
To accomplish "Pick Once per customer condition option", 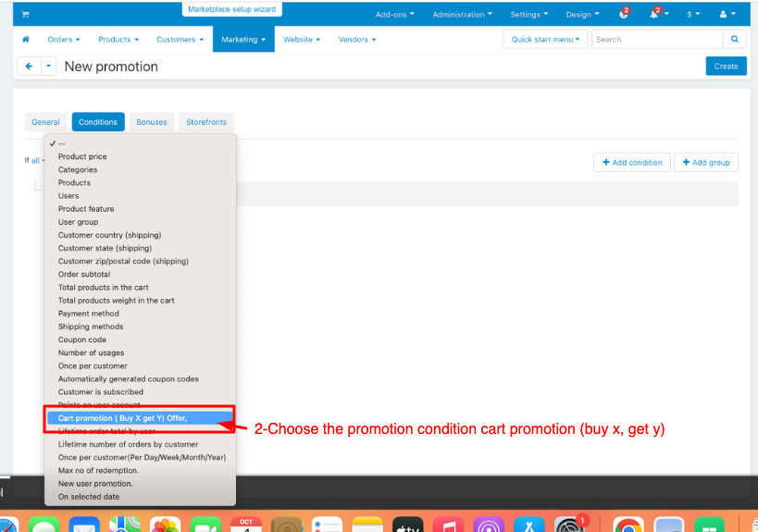I will click(x=93, y=365).
